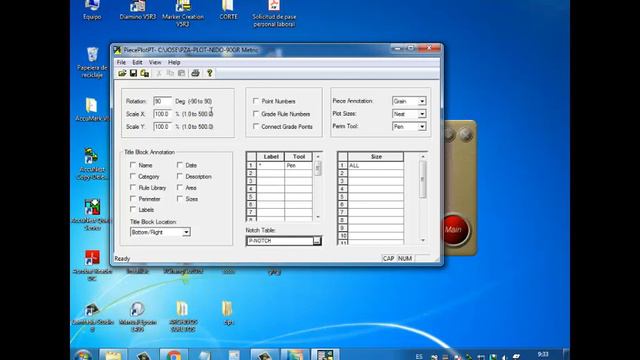
Task: Select the AccuNest Copy Utils desktop icon
Action: pyautogui.click(x=92, y=164)
